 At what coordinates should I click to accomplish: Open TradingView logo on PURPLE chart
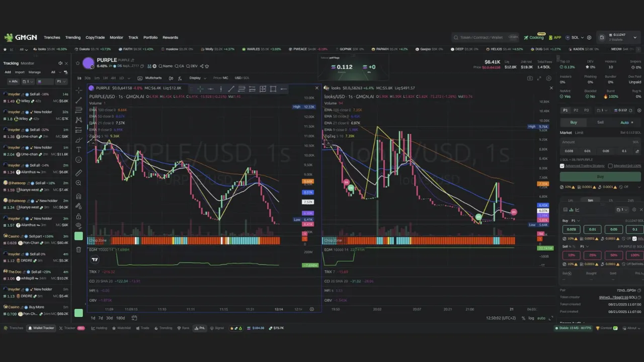click(x=95, y=259)
